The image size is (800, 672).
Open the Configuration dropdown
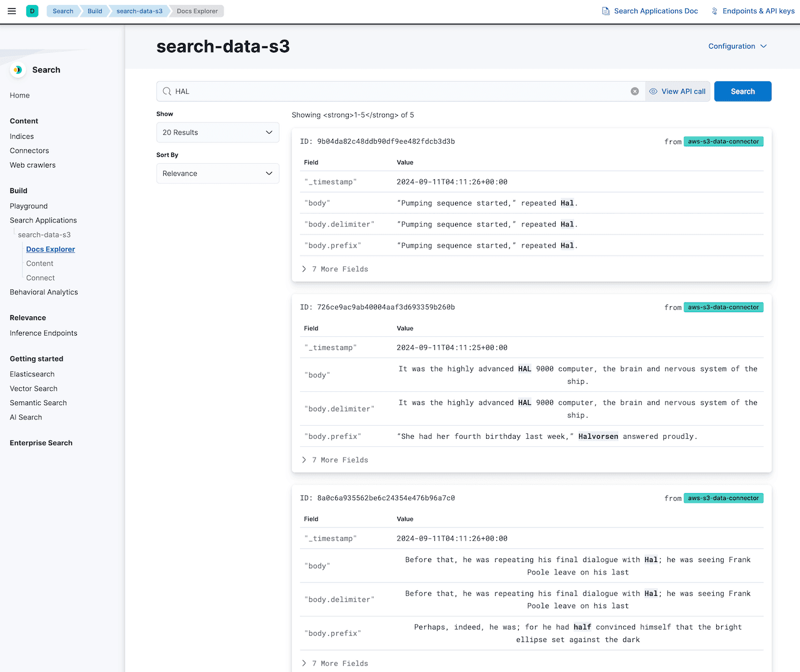click(737, 46)
